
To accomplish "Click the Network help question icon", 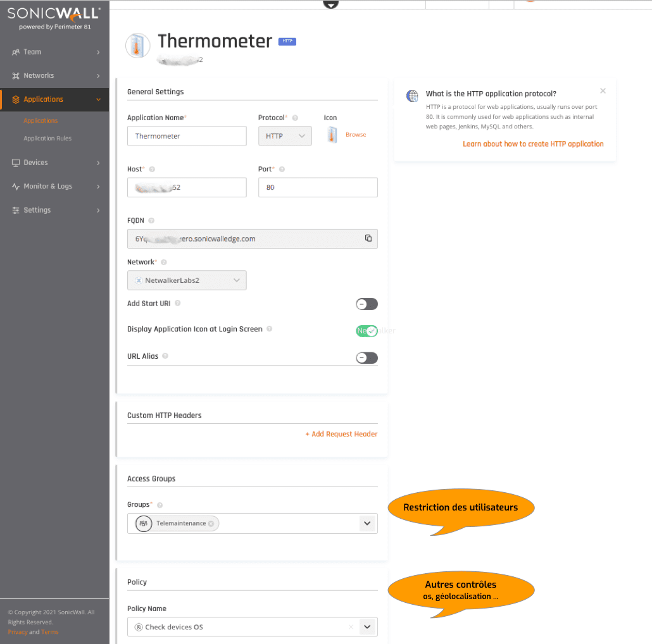I will (x=164, y=262).
